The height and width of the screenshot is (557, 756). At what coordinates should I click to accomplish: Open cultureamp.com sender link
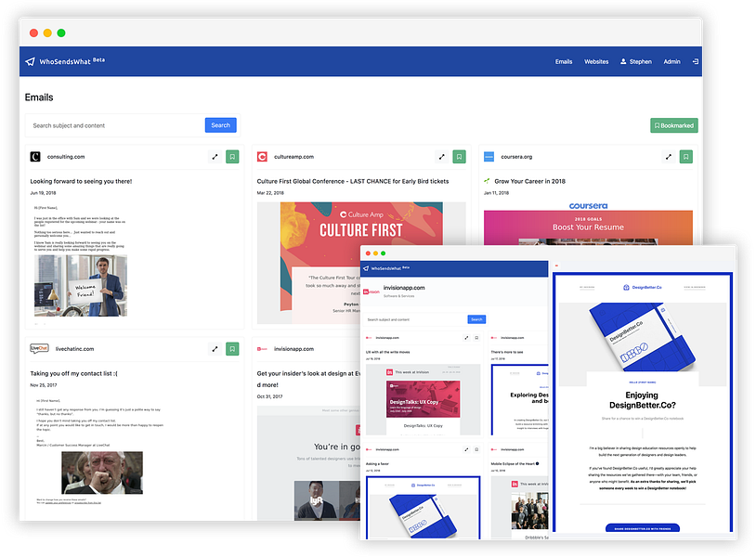[293, 157]
